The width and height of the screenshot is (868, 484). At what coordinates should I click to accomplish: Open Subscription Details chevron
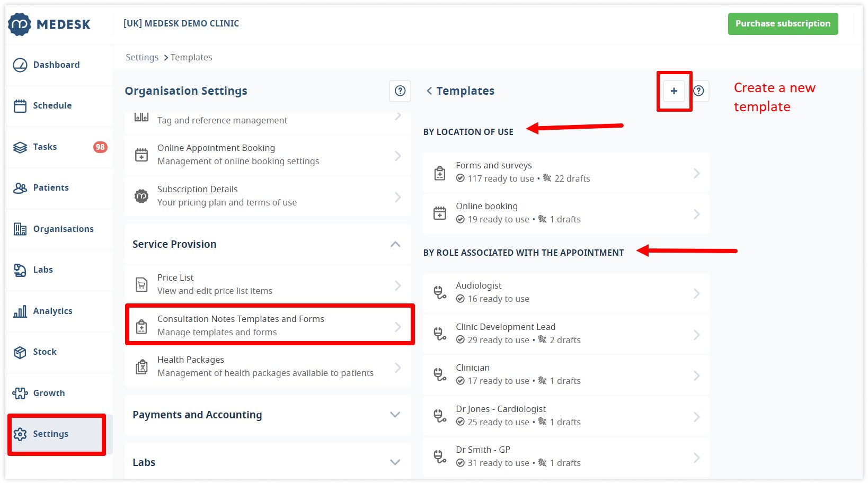398,197
